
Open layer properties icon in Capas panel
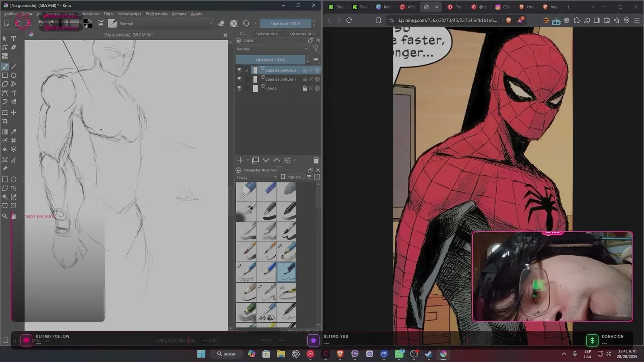tap(287, 160)
